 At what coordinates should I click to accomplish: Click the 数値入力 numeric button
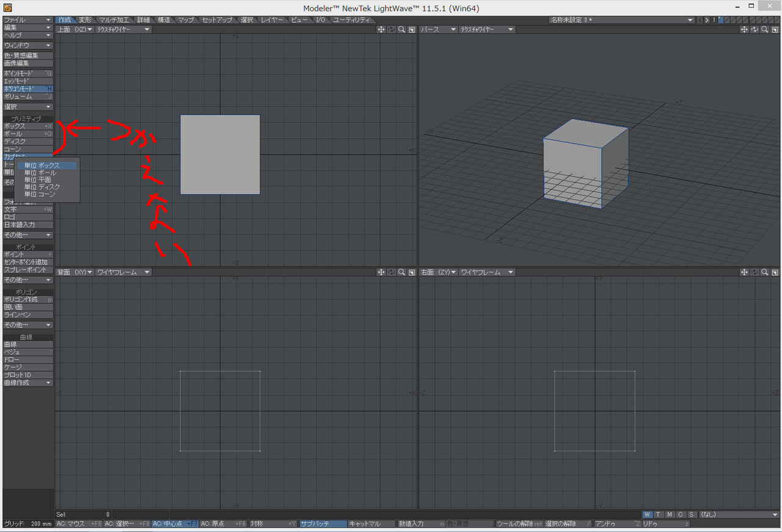point(421,524)
